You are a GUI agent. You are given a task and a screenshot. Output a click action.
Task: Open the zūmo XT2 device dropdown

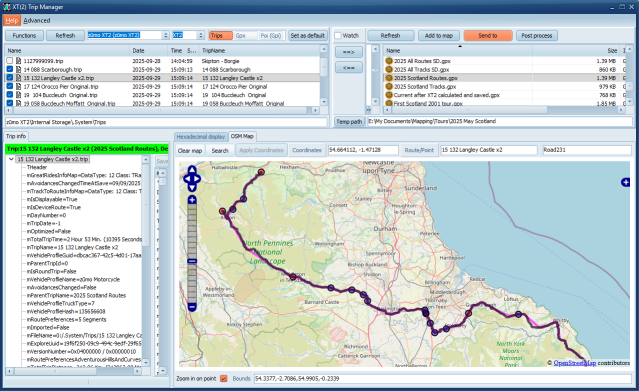click(165, 35)
